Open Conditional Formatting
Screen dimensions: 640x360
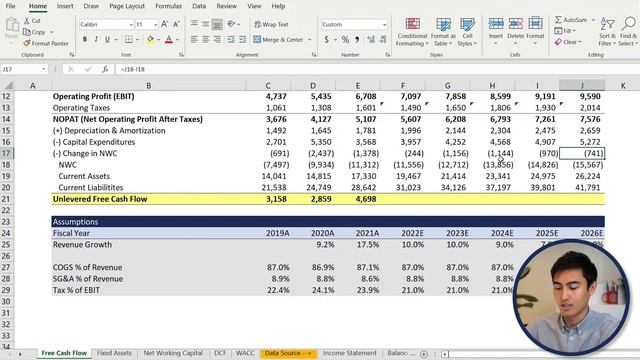pos(412,32)
